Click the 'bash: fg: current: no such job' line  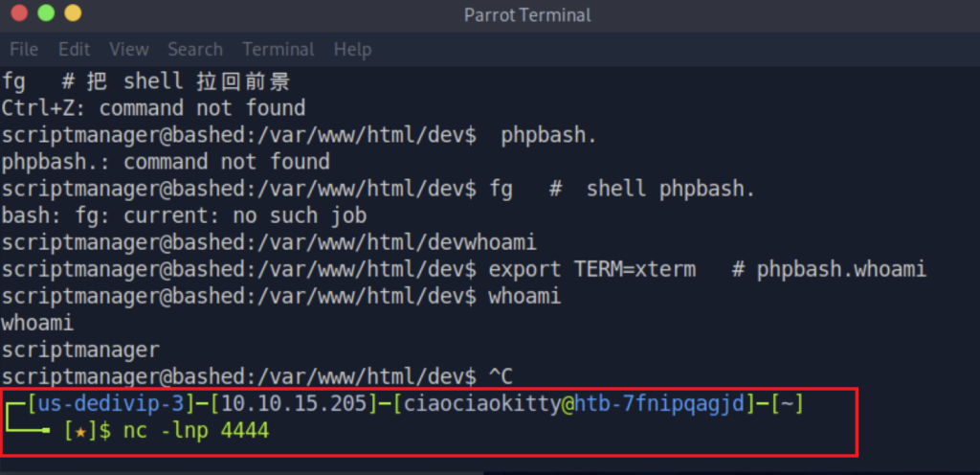[184, 216]
